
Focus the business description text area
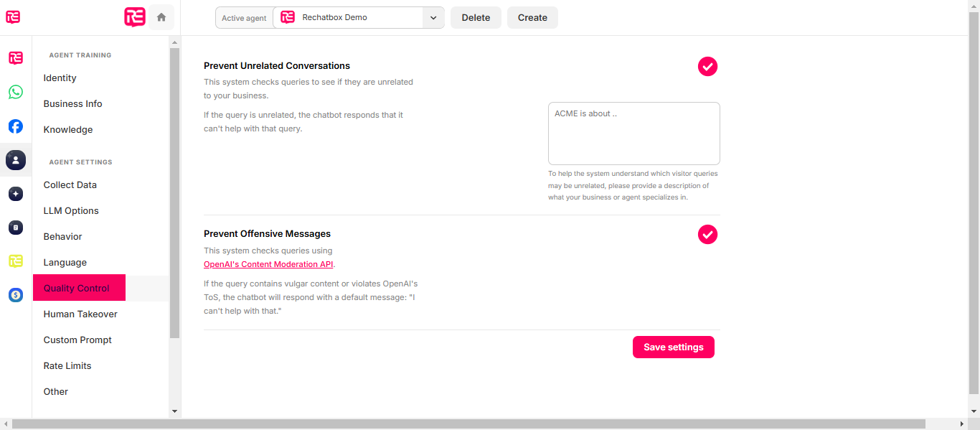coord(634,134)
